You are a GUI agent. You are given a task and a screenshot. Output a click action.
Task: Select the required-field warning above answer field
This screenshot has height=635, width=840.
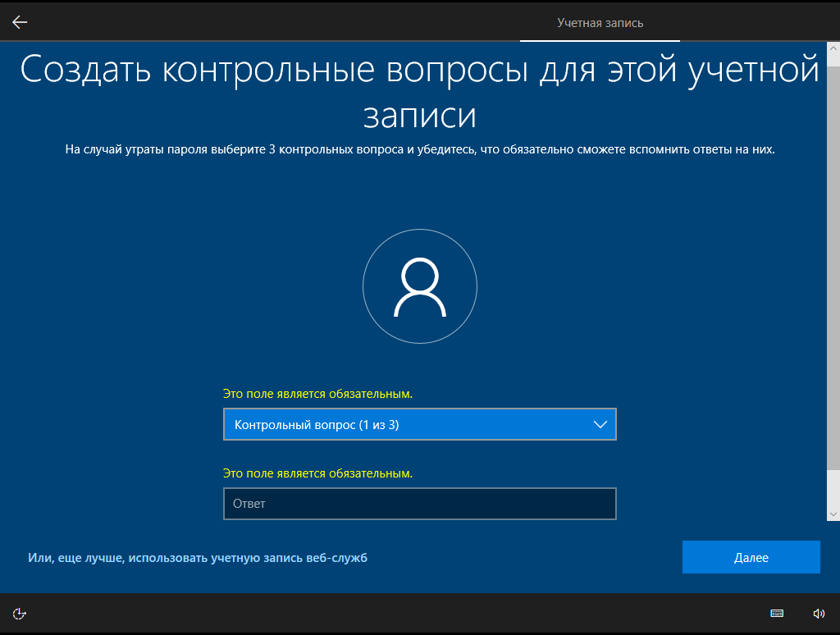tap(317, 473)
